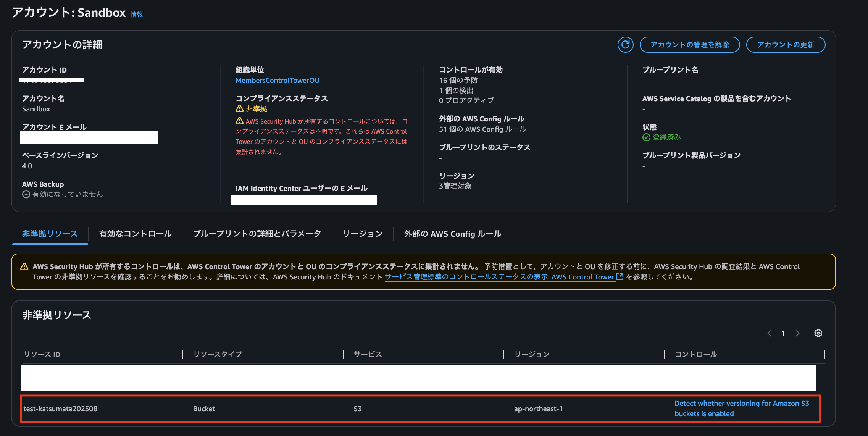
Task: Go to the next page arrow
Action: 797,333
